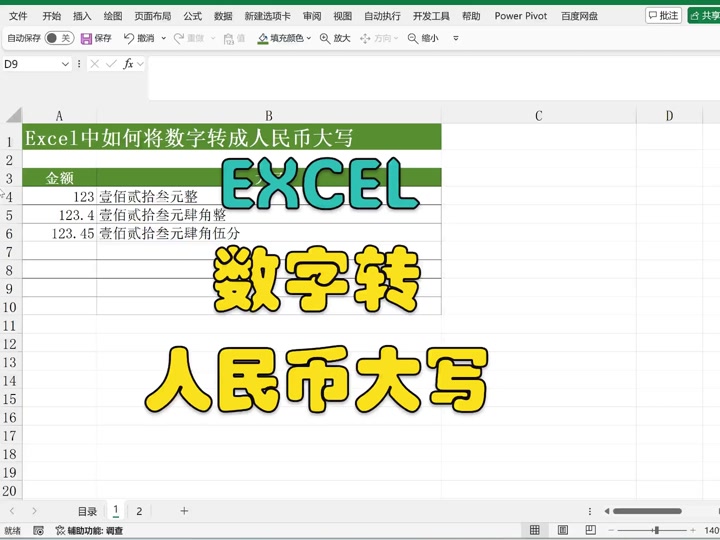The image size is (720, 540).
Task: Open the 数据 tab
Action: 223,16
